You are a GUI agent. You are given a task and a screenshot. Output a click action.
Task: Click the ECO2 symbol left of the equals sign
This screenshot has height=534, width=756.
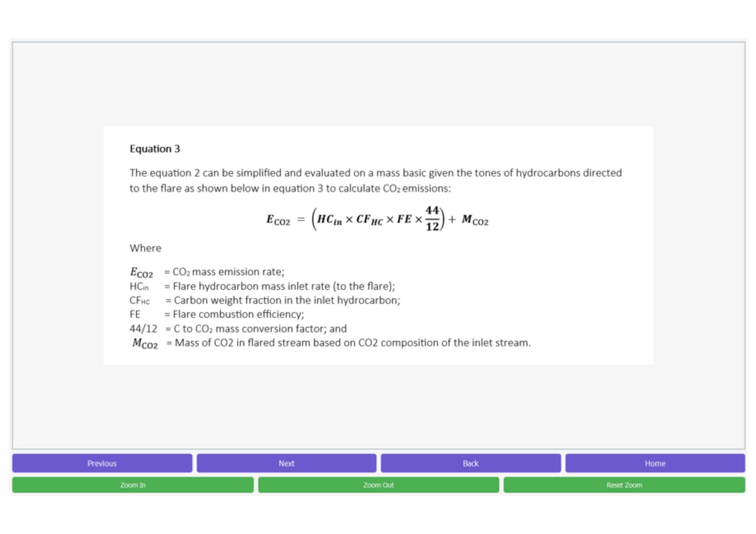pos(278,220)
